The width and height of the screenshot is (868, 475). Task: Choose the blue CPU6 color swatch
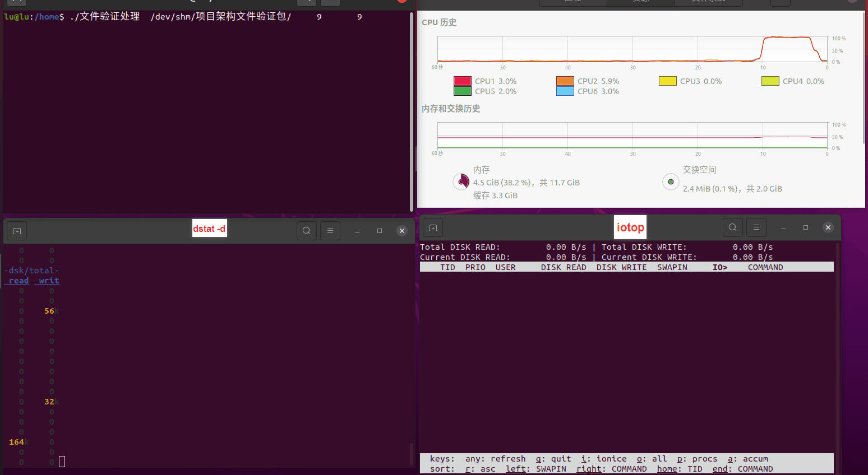565,91
